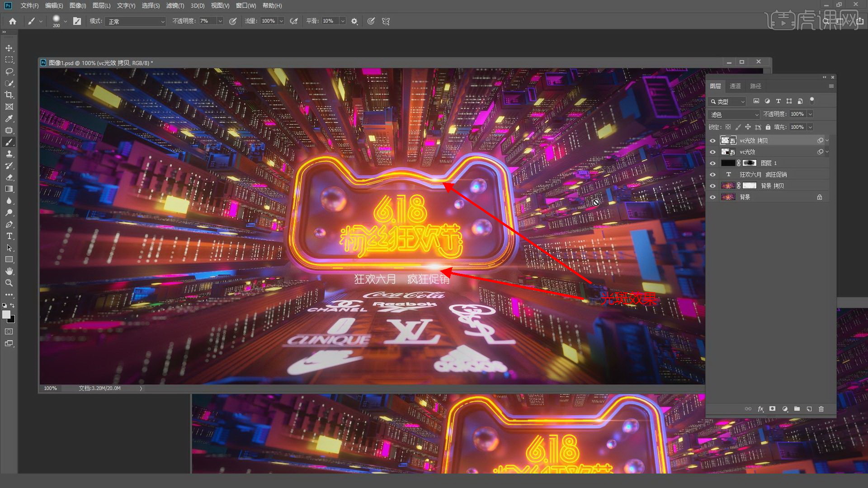Select the Eyedropper tool

coord(9,118)
